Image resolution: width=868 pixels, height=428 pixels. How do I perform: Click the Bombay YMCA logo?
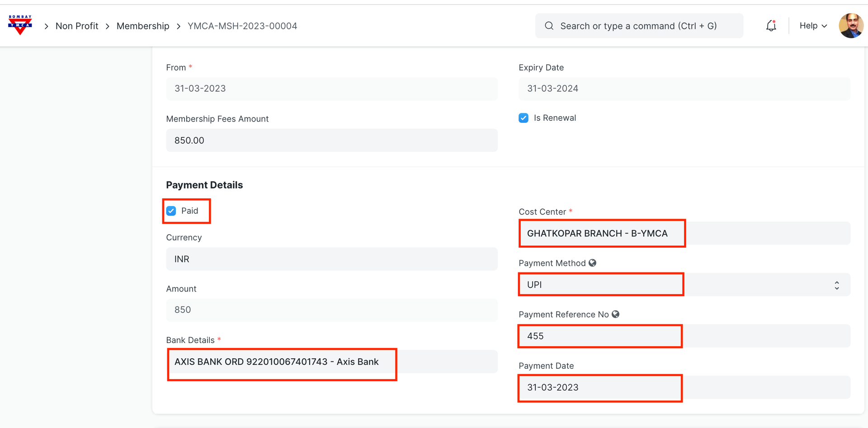point(20,25)
